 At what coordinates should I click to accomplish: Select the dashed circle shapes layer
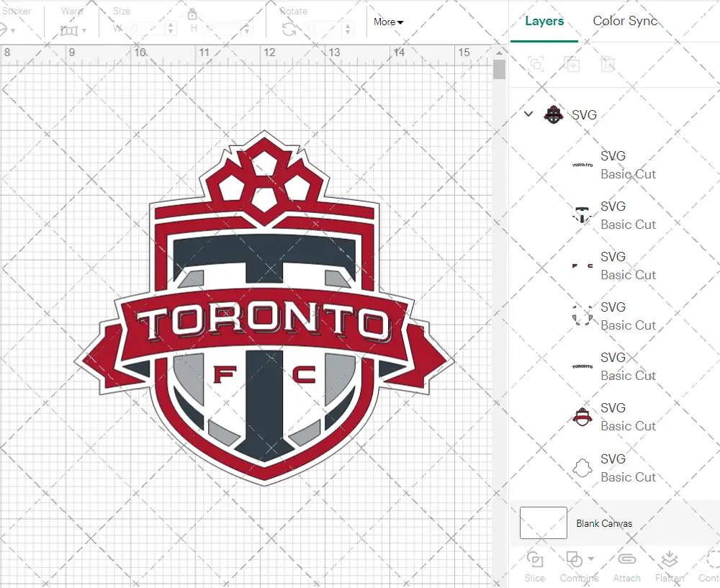tap(582, 316)
